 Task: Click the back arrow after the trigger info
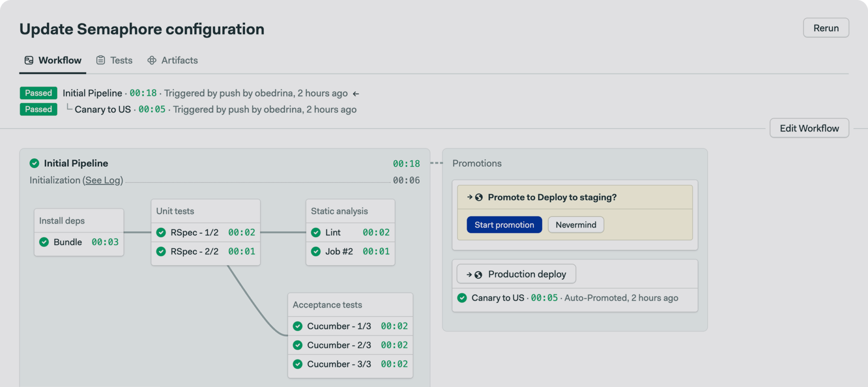(356, 93)
